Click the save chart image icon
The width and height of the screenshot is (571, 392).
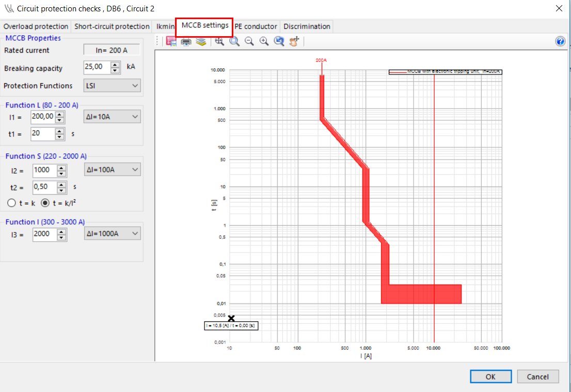[172, 42]
